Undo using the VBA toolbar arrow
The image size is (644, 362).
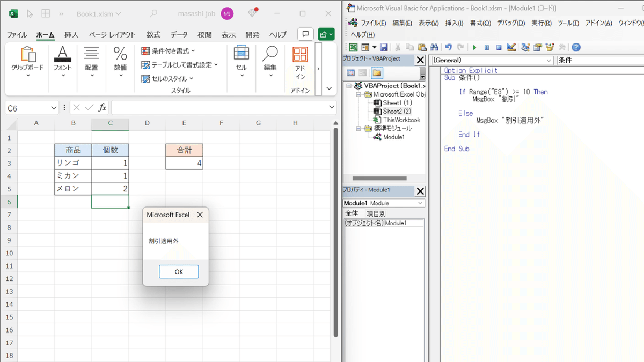click(x=449, y=47)
